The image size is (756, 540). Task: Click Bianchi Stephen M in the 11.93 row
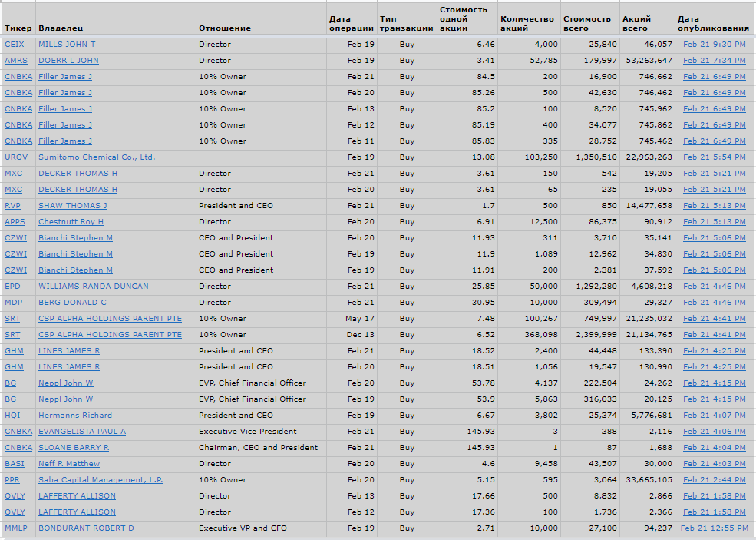(x=75, y=238)
